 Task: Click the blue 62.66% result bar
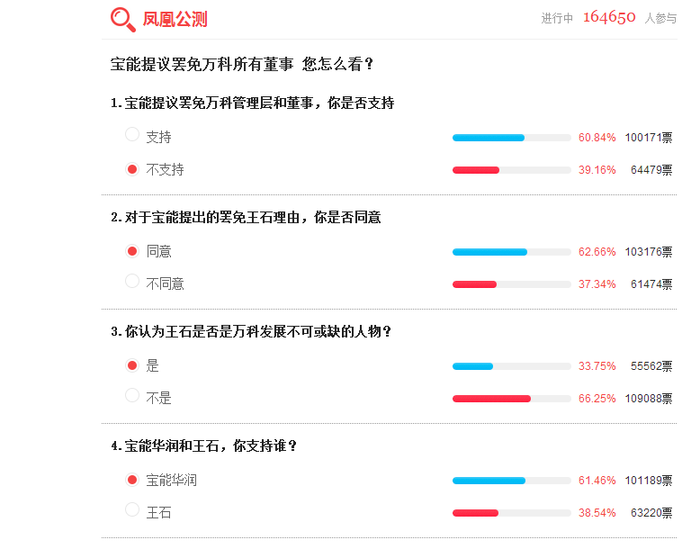click(x=490, y=252)
